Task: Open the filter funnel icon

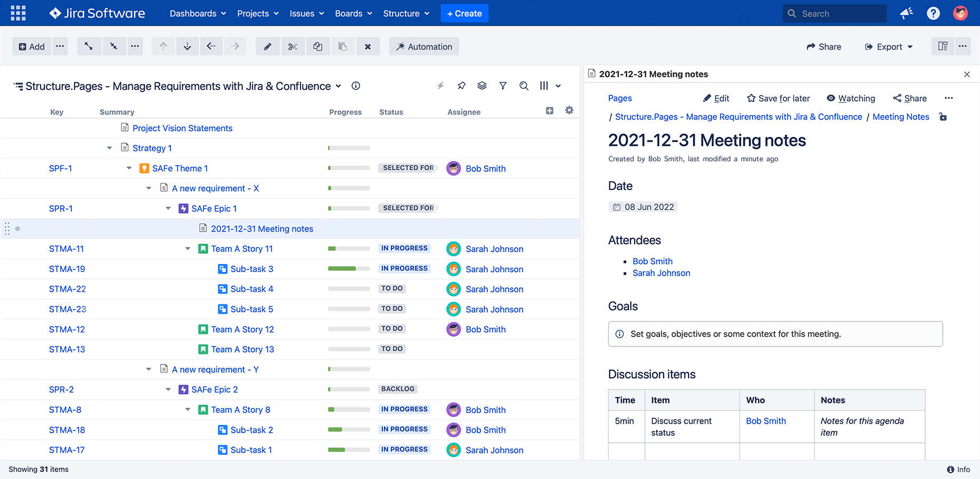Action: point(503,86)
